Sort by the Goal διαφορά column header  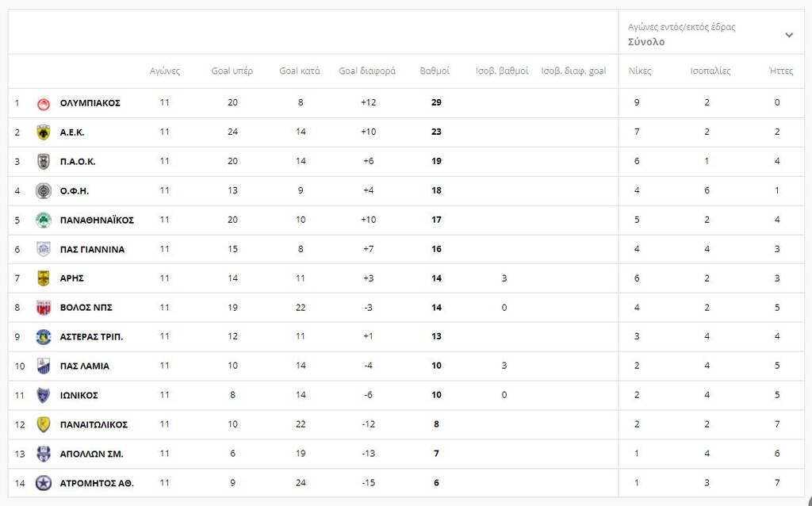pos(367,71)
